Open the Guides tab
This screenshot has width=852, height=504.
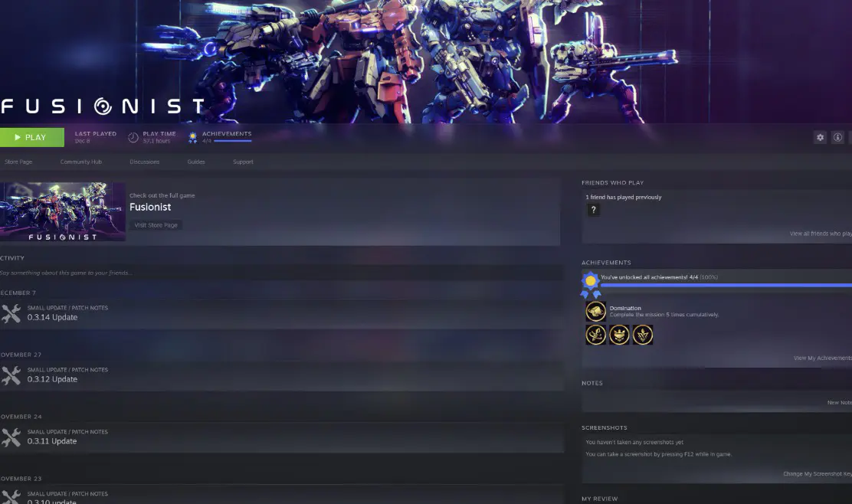[x=196, y=162]
